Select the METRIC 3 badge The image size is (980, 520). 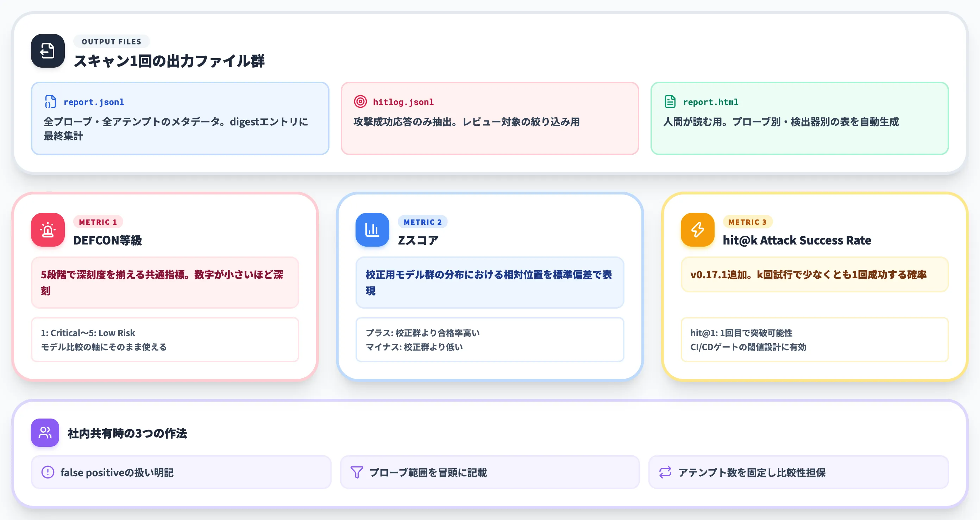point(747,222)
